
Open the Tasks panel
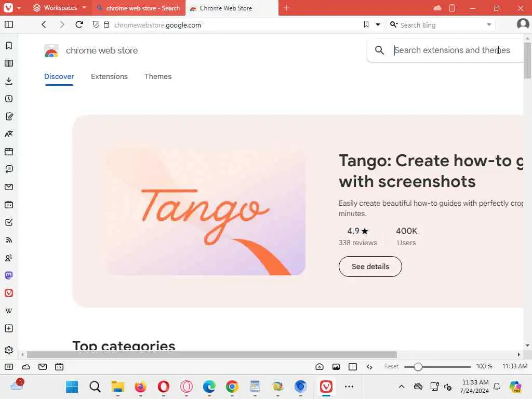(9, 222)
